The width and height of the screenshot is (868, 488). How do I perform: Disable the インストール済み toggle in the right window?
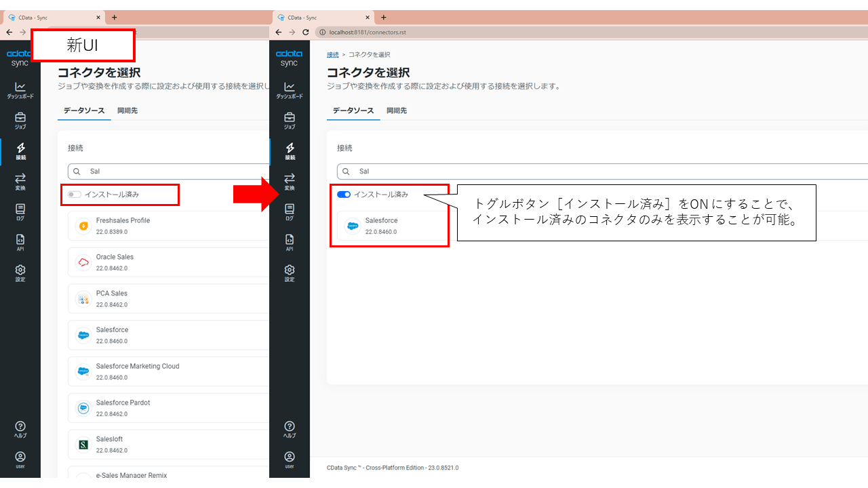click(344, 195)
